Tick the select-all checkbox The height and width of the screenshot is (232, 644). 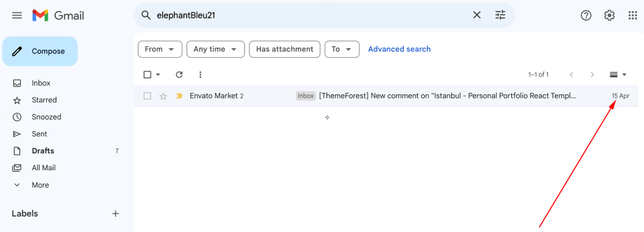pyautogui.click(x=147, y=74)
